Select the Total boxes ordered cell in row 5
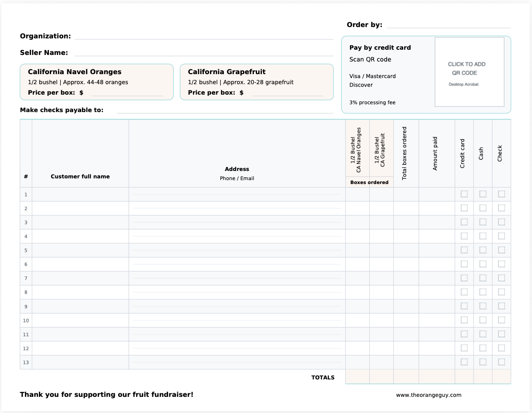Screen dimensions: 532x413 click(406, 250)
